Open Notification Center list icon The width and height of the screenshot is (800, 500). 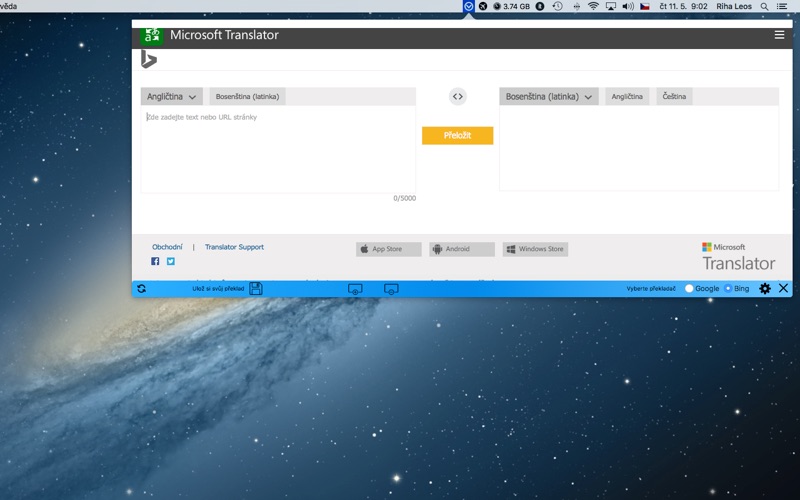[x=782, y=6]
